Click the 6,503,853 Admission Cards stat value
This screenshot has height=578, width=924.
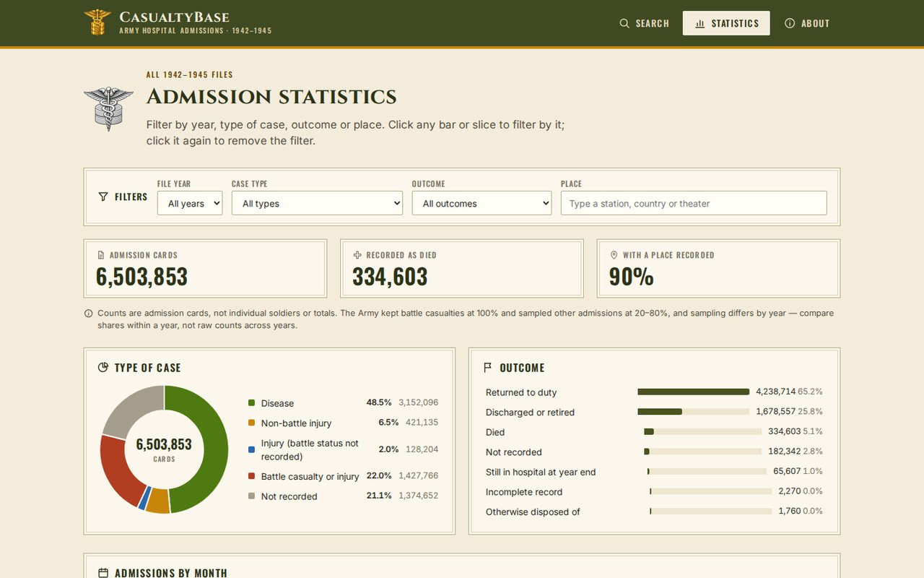click(142, 277)
